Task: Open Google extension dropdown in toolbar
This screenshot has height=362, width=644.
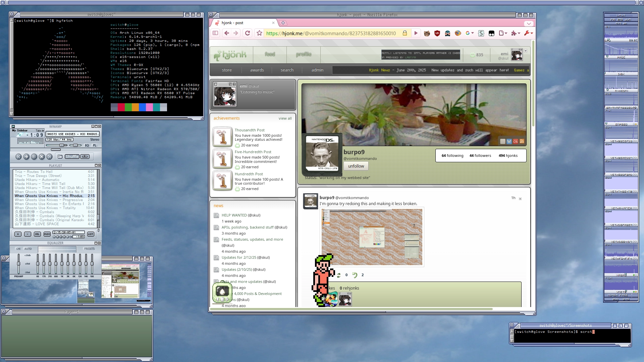Action: (x=470, y=33)
